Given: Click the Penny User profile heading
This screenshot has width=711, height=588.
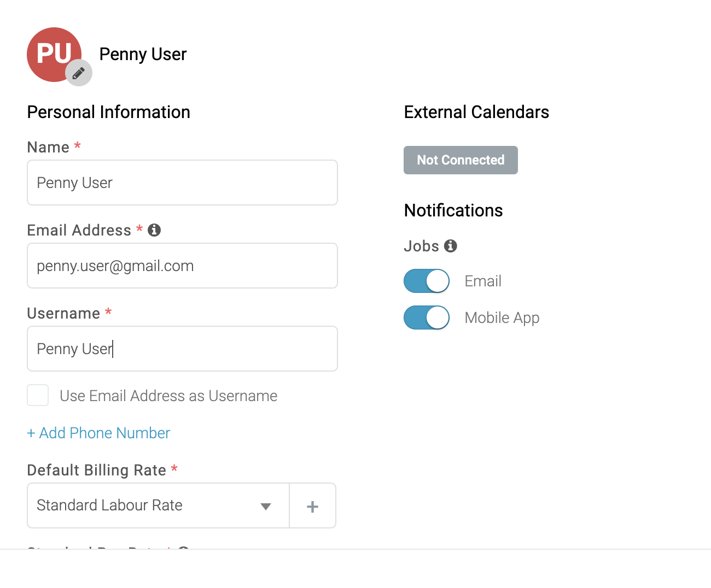Looking at the screenshot, I should pos(143,54).
